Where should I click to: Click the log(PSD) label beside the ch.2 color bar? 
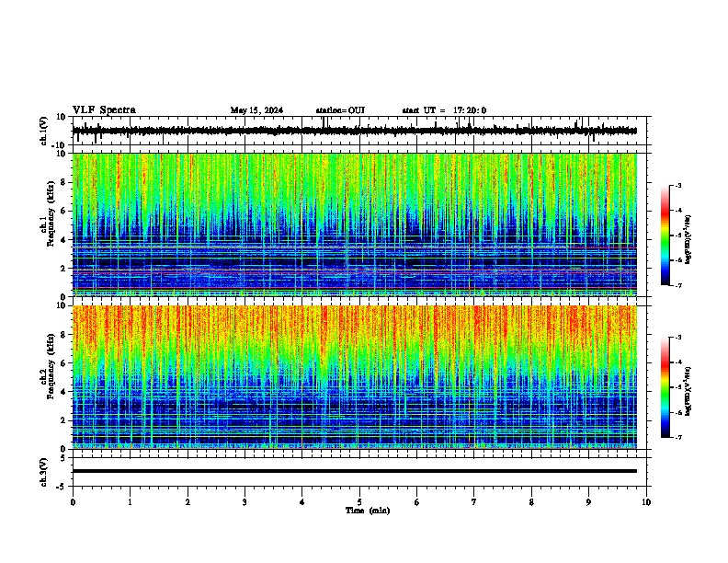[688, 391]
